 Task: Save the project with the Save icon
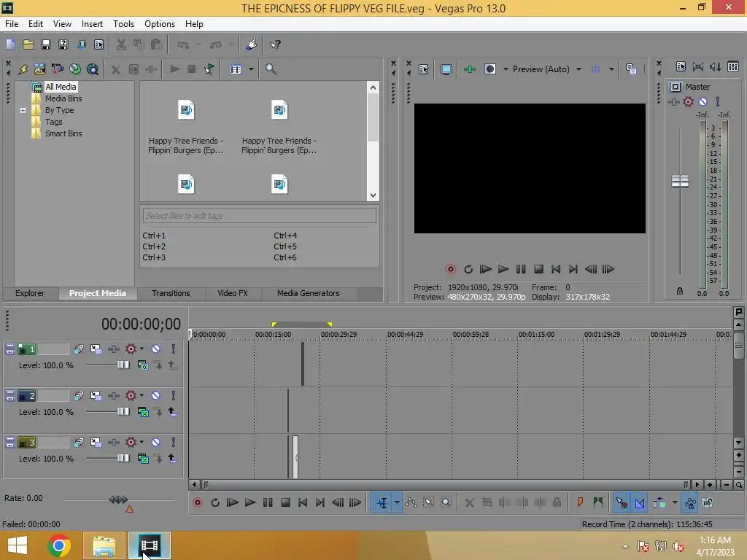(46, 44)
